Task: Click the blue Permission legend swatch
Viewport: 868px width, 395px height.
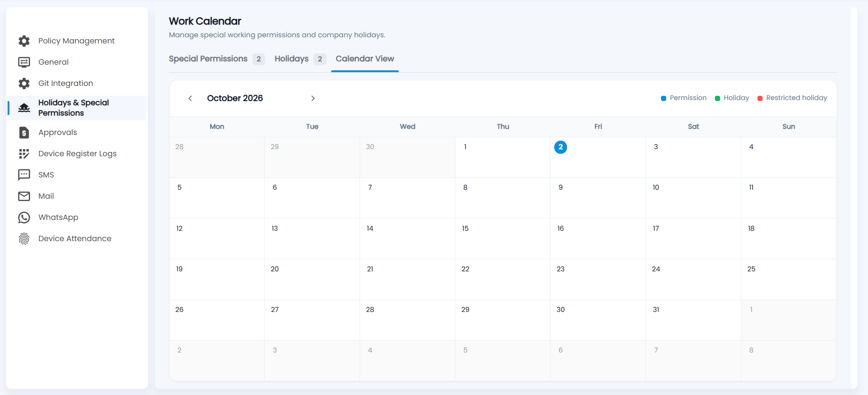Action: pyautogui.click(x=663, y=98)
